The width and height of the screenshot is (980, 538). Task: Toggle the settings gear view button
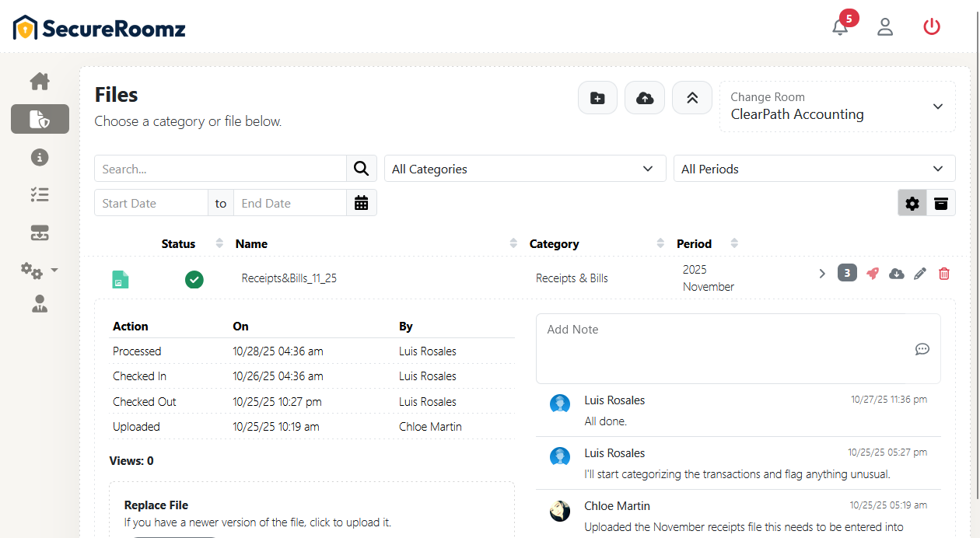tap(912, 204)
